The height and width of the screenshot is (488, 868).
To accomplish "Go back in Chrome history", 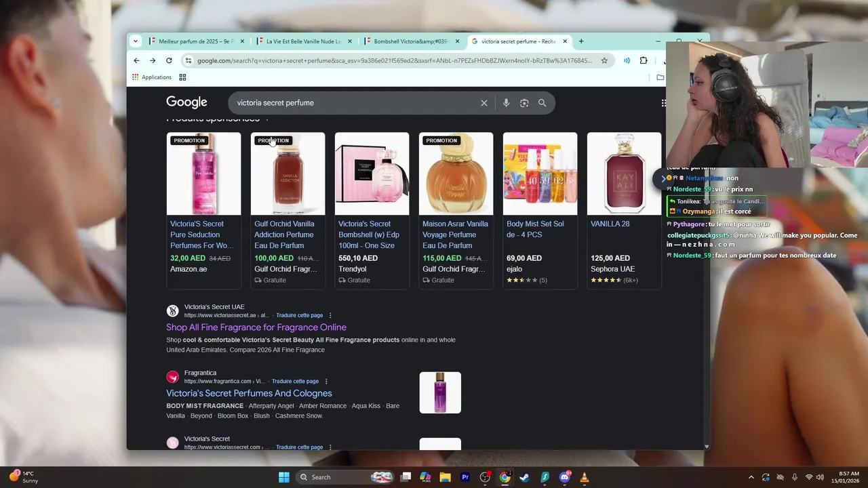I will (136, 60).
